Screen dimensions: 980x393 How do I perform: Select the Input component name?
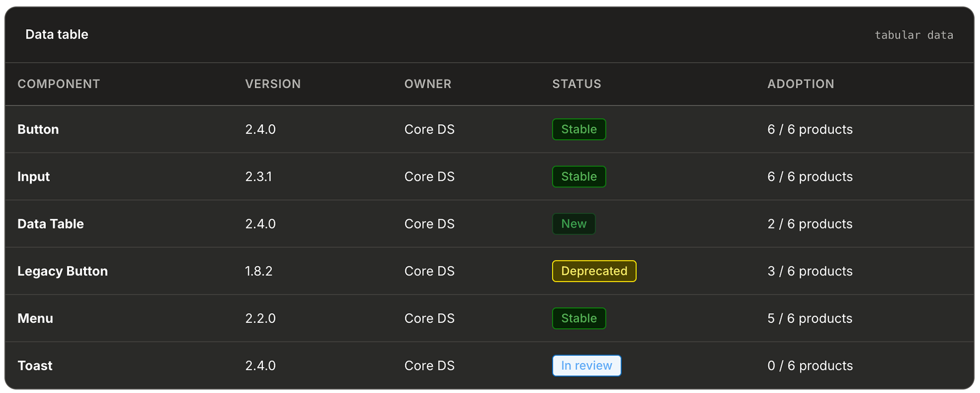[x=34, y=177]
